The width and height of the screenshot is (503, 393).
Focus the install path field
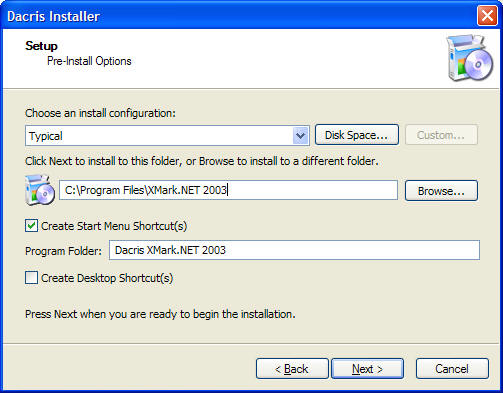click(x=228, y=190)
